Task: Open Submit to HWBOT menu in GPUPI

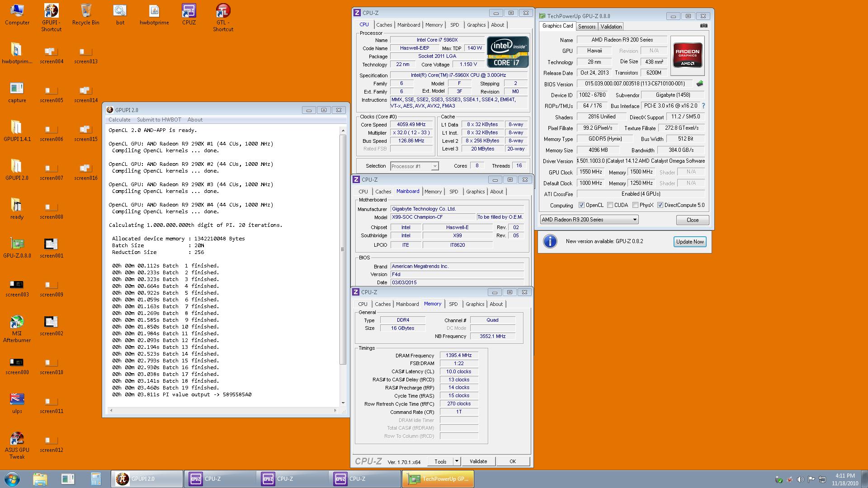Action: pyautogui.click(x=159, y=120)
